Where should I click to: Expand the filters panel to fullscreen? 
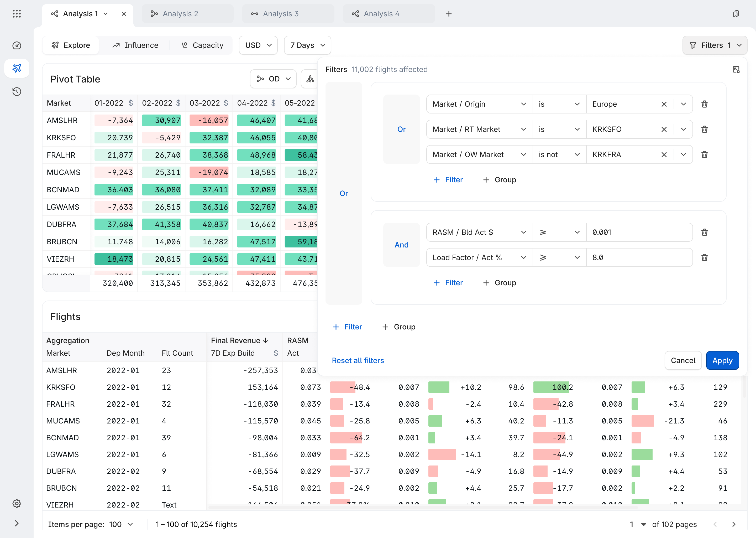(x=736, y=70)
